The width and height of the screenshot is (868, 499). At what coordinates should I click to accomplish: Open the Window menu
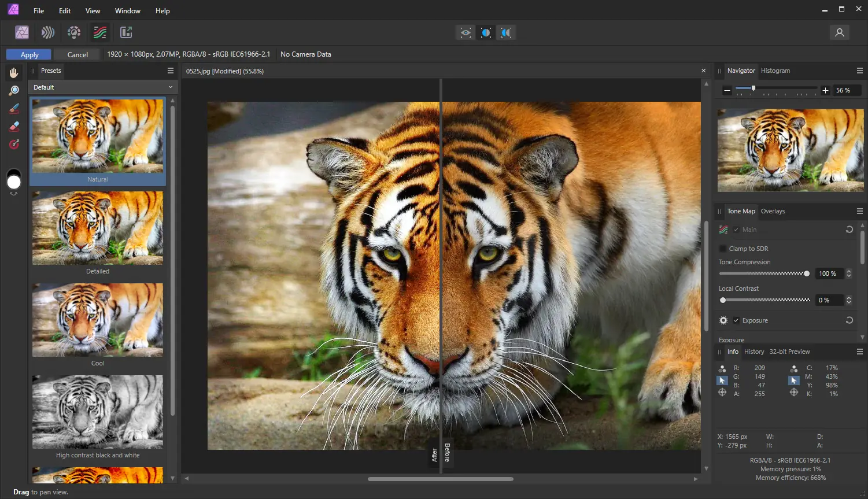[x=127, y=11]
